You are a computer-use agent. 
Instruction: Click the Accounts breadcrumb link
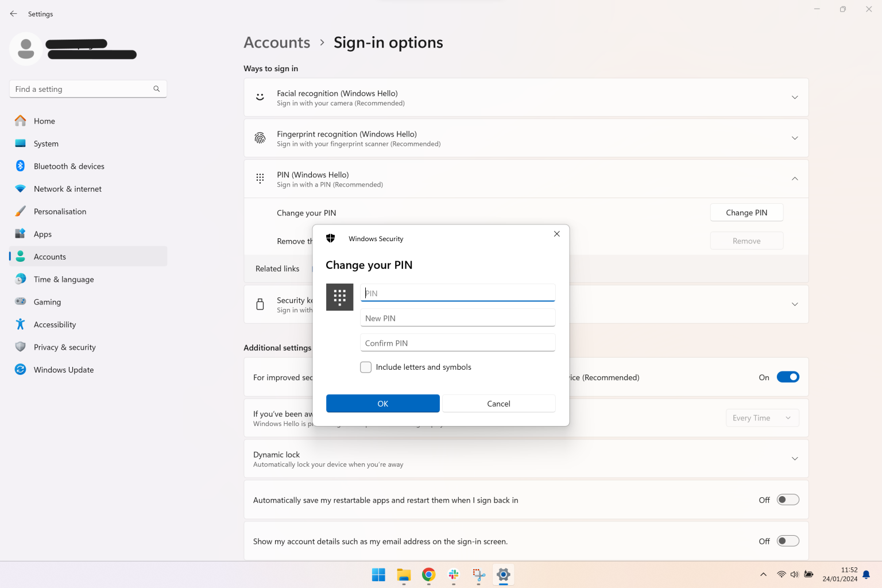click(x=277, y=42)
